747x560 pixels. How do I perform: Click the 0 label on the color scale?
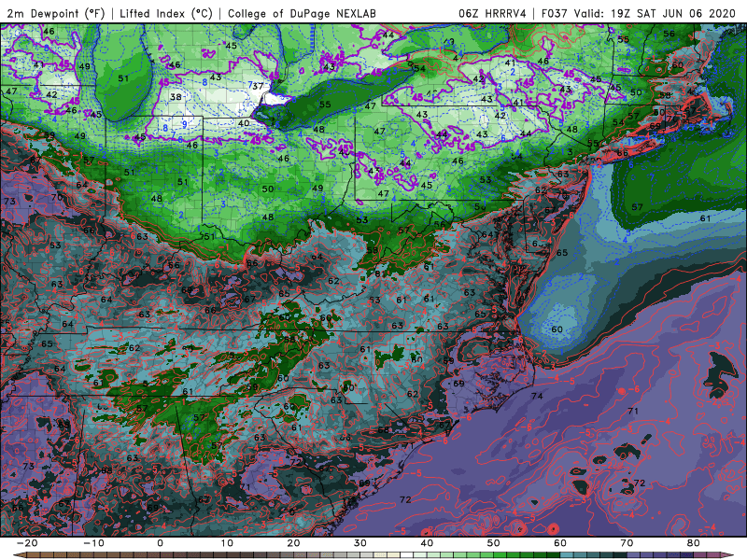(160, 543)
